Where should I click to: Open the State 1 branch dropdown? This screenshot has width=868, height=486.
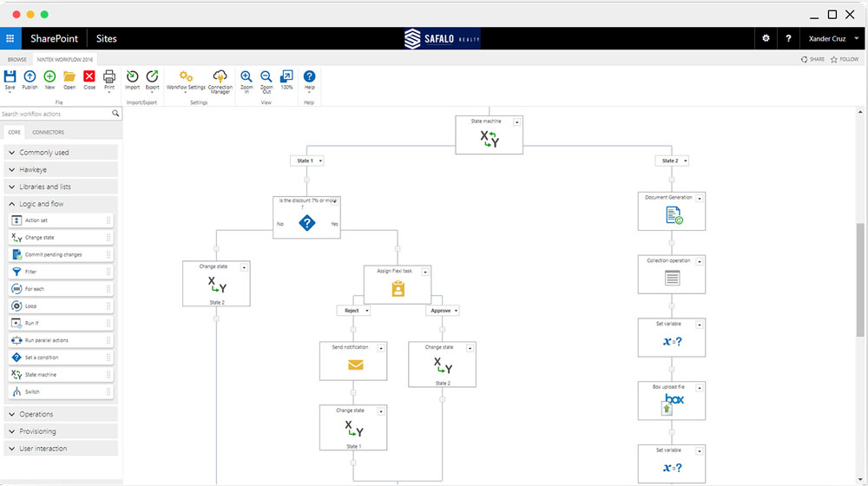click(x=320, y=161)
